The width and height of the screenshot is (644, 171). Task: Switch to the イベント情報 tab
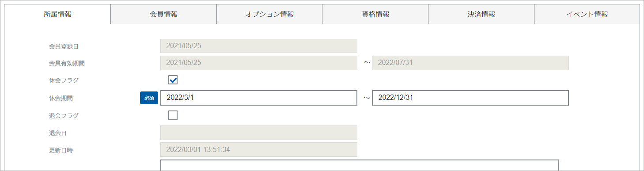click(587, 14)
